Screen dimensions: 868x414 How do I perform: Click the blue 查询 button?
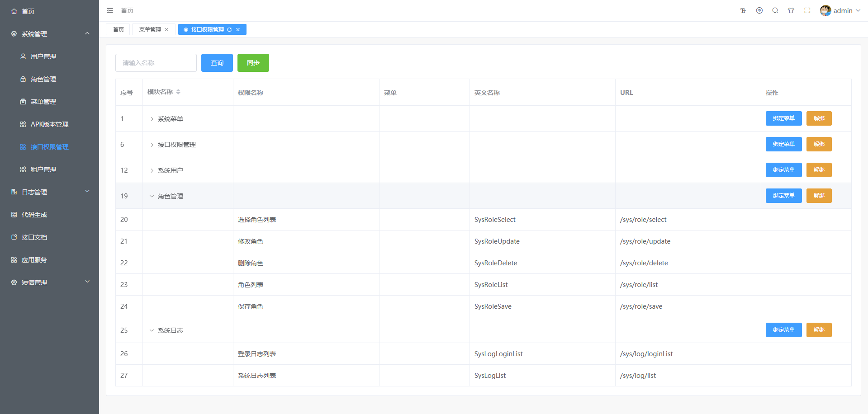tap(217, 63)
